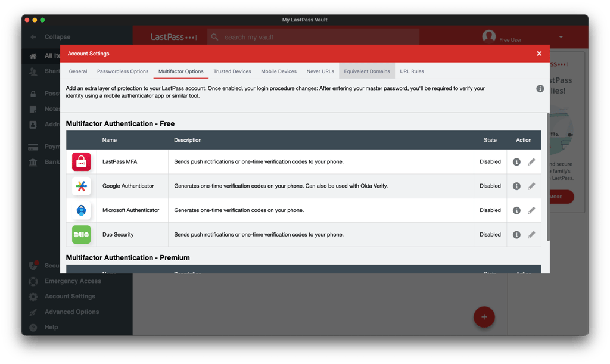Viewport: 610px width, 364px height.
Task: Open Help in the sidebar
Action: pyautogui.click(x=51, y=328)
